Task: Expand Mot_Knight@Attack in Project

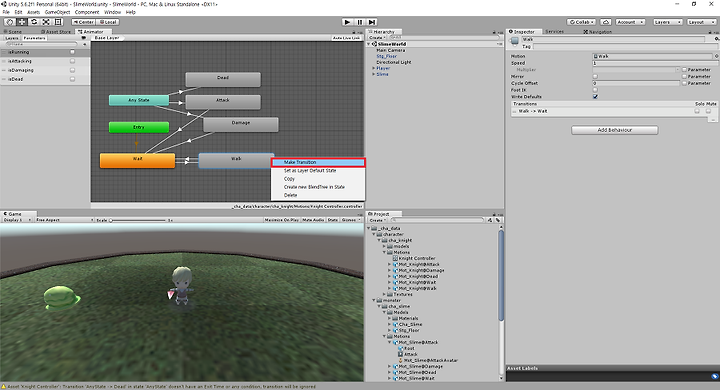Action: [x=389, y=265]
